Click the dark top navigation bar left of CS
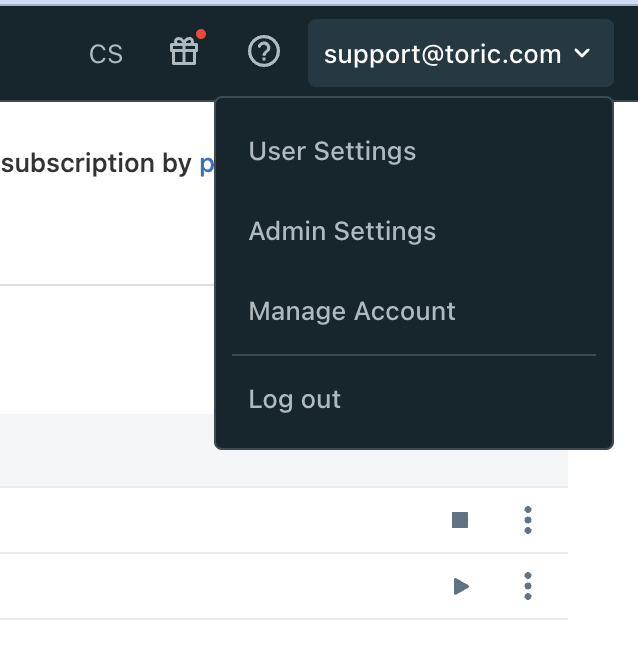Viewport: 638px width, 652px height. 40,53
